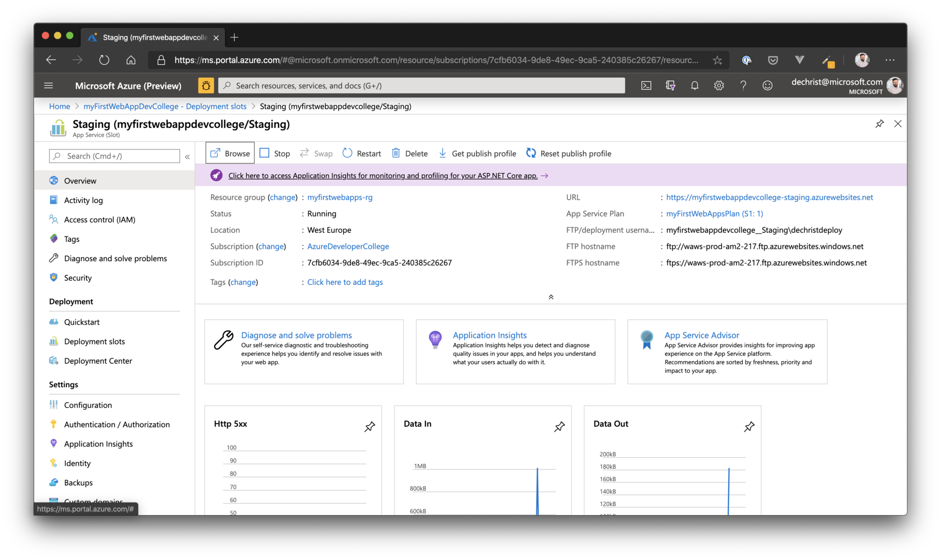The width and height of the screenshot is (941, 560).
Task: Pin the Http 5xx chart
Action: (369, 427)
